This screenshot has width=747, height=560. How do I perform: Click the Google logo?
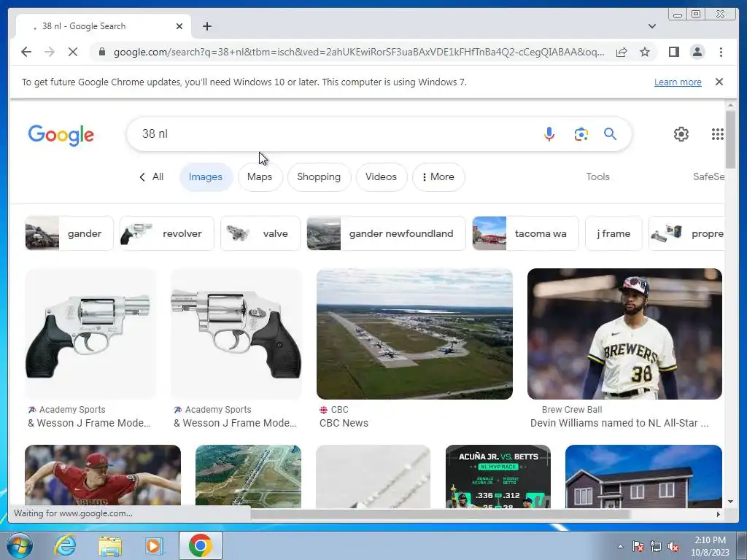[61, 135]
